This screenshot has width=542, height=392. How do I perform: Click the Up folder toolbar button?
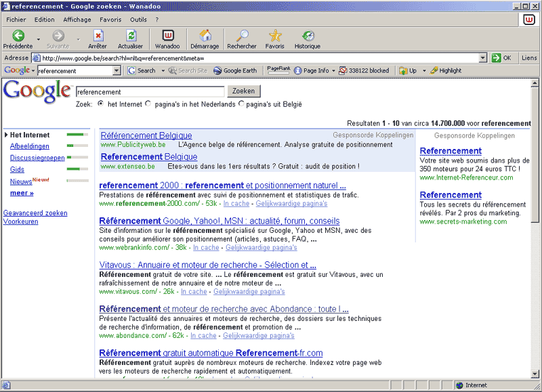(x=408, y=70)
